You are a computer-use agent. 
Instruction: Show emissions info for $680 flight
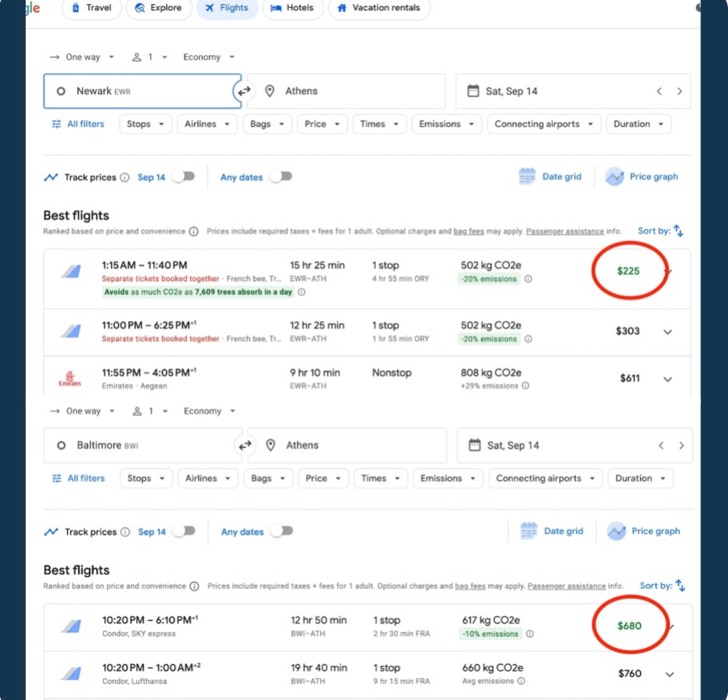pyautogui.click(x=530, y=634)
